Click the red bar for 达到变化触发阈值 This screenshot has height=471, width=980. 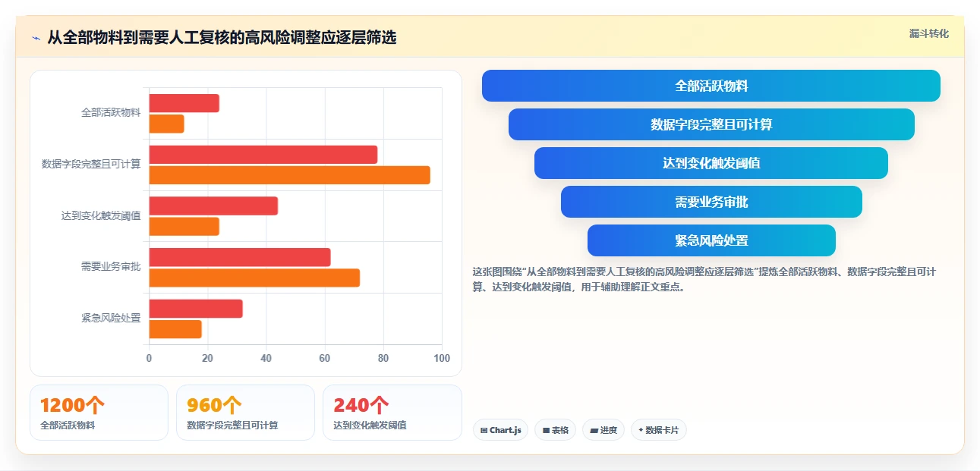pyautogui.click(x=213, y=206)
